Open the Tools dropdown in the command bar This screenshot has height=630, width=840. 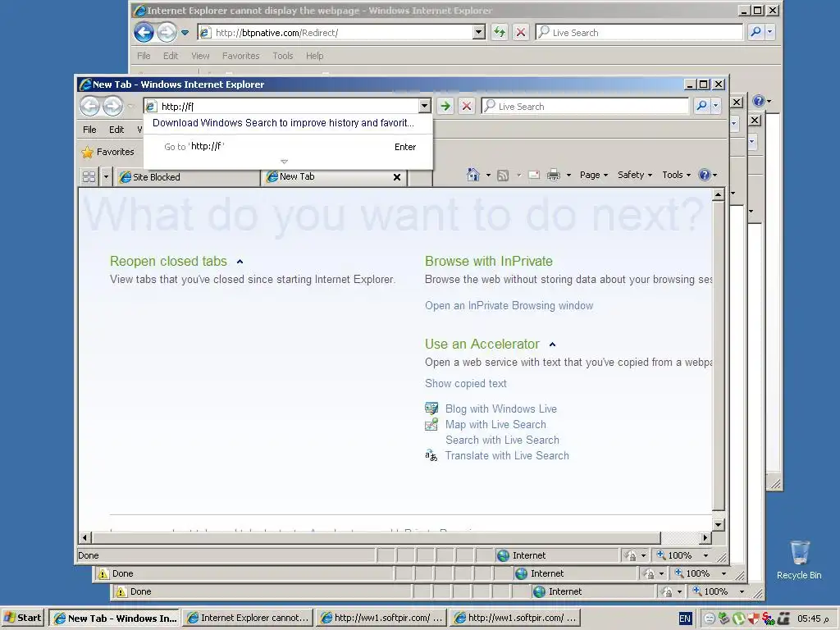(676, 175)
